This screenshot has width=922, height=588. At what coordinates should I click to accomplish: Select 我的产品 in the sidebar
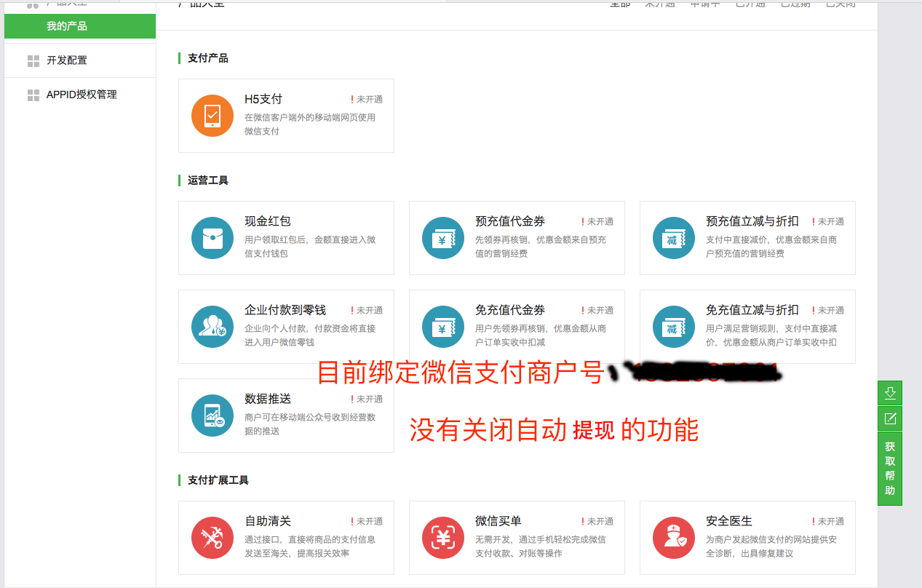click(x=80, y=26)
